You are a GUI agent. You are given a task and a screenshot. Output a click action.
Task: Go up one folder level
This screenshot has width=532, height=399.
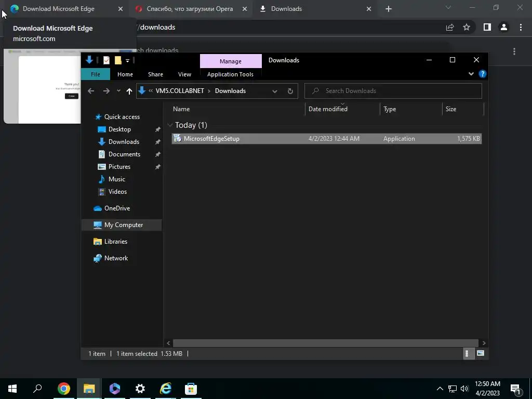(129, 91)
